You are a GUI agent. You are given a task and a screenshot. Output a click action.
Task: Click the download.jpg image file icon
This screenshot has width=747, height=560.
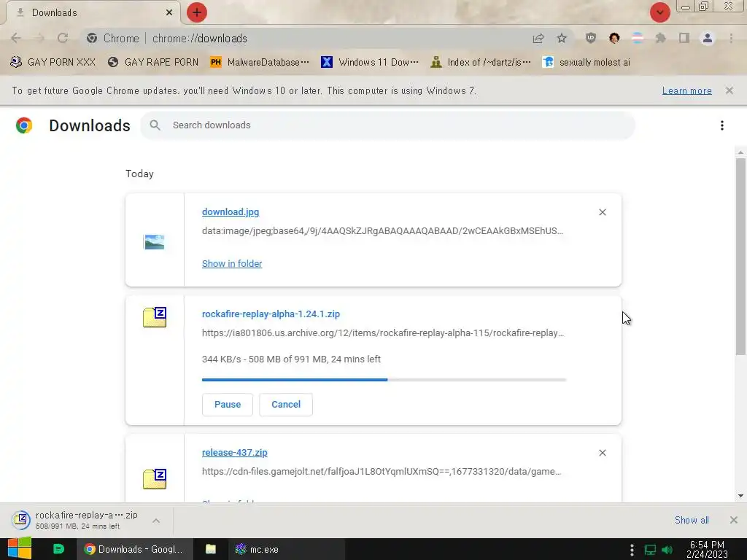(155, 242)
